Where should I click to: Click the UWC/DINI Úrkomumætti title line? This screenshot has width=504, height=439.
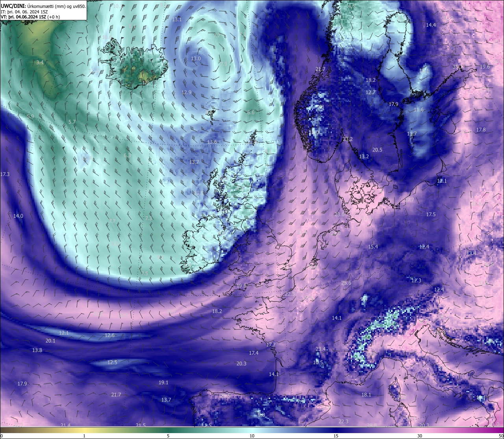click(x=43, y=6)
